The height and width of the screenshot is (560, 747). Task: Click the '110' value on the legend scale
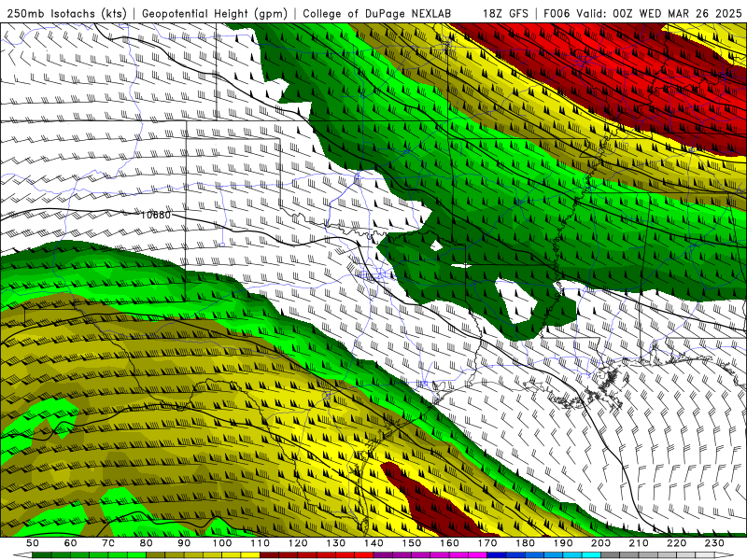click(261, 543)
